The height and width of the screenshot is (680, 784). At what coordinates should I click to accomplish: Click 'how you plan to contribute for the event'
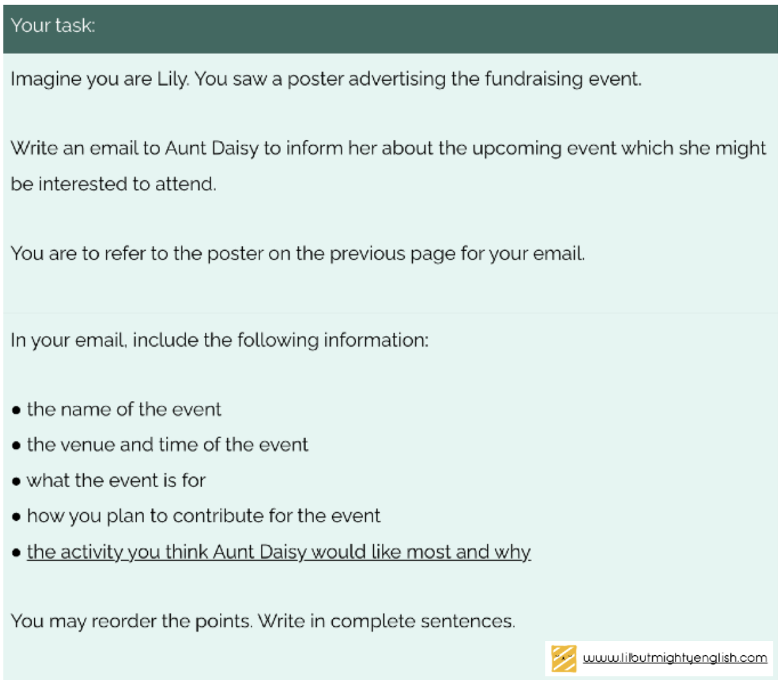[204, 516]
